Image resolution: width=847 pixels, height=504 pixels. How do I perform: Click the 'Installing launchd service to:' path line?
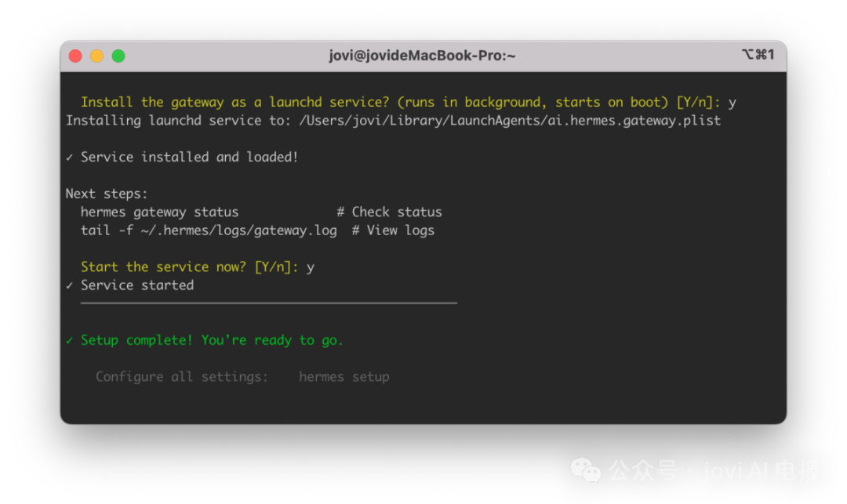point(393,121)
